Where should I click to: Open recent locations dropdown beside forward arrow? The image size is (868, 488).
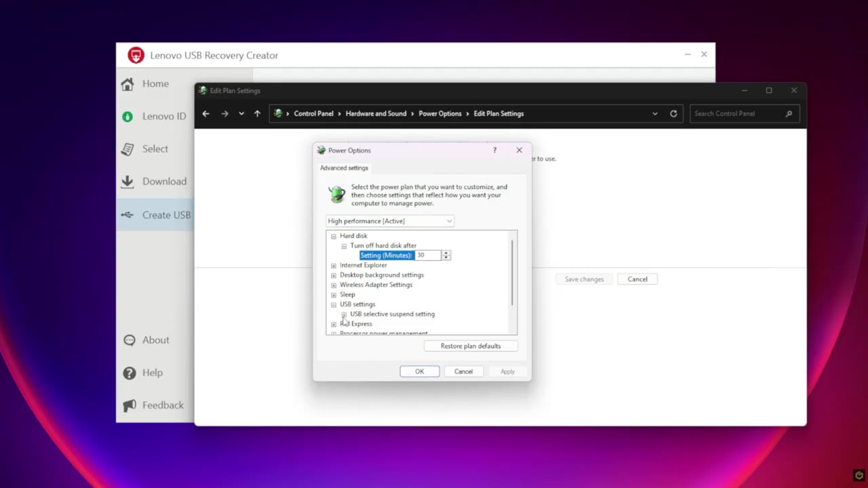(241, 114)
